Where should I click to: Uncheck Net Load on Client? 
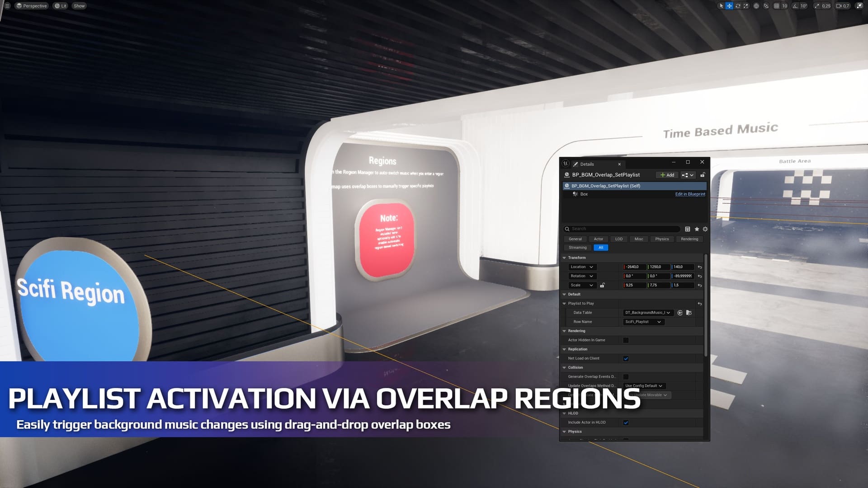[626, 358]
